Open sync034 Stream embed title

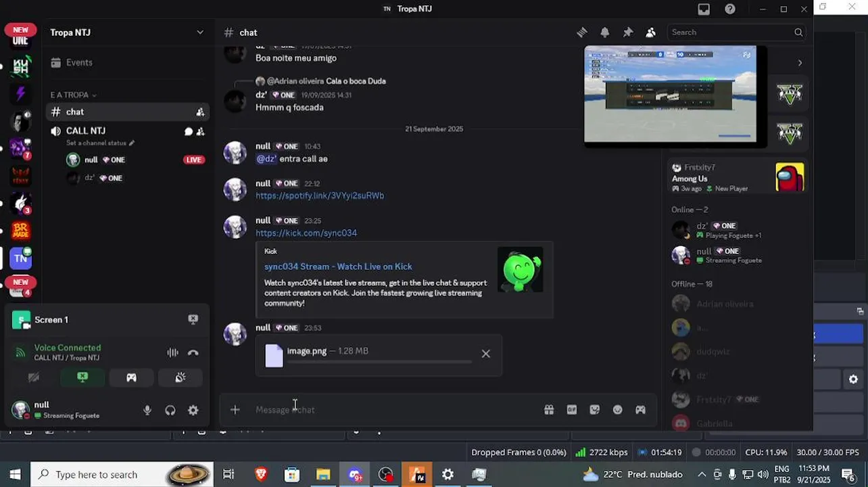click(338, 266)
